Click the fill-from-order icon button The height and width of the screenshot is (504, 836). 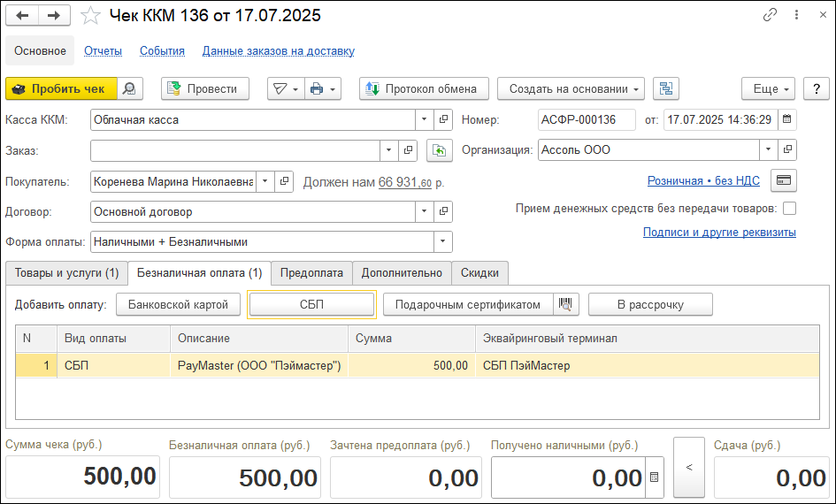coord(439,150)
